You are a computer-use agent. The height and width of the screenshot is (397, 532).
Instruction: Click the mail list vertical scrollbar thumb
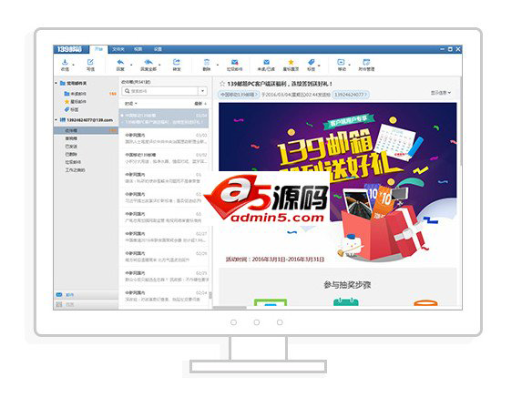click(x=210, y=296)
